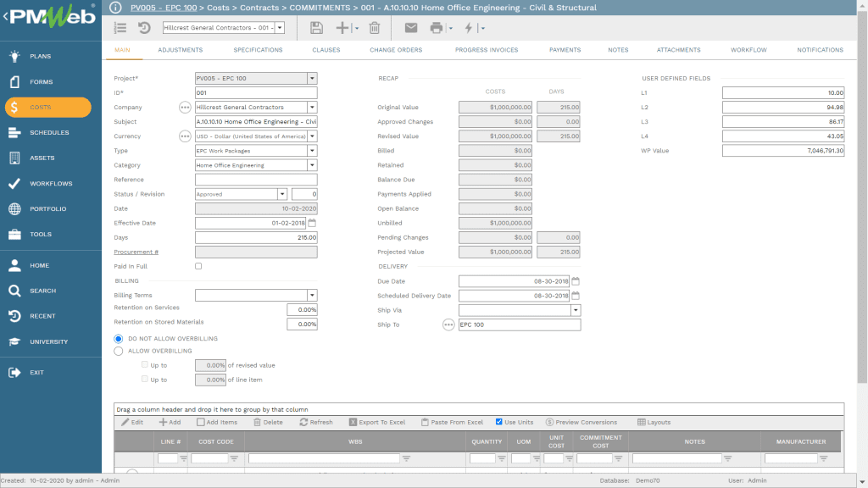The image size is (868, 488).
Task: Open the grid Layouts button
Action: [x=654, y=422]
